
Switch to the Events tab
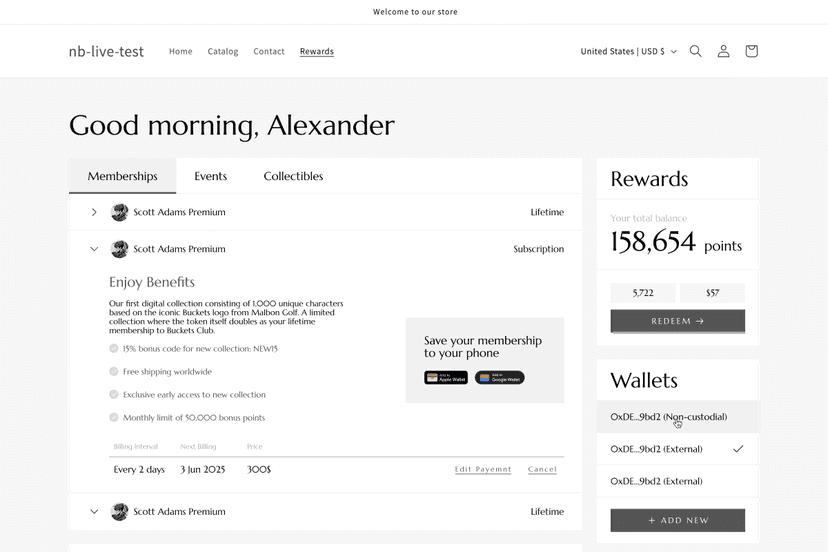click(x=210, y=176)
